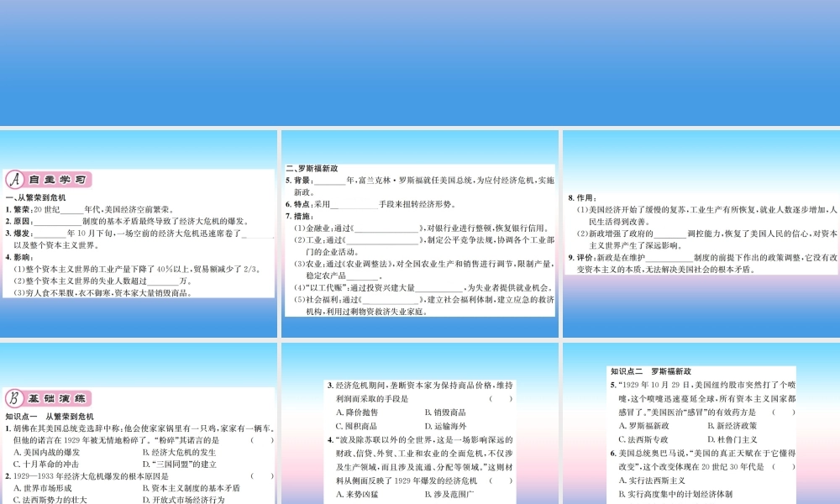The height and width of the screenshot is (504, 840).
Task: Choose option C. 囤积商品
Action: pyautogui.click(x=356, y=427)
